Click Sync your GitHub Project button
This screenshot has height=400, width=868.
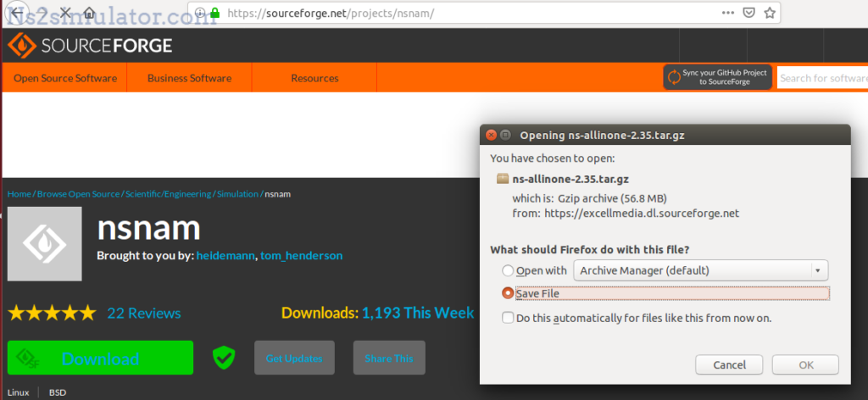tap(717, 77)
